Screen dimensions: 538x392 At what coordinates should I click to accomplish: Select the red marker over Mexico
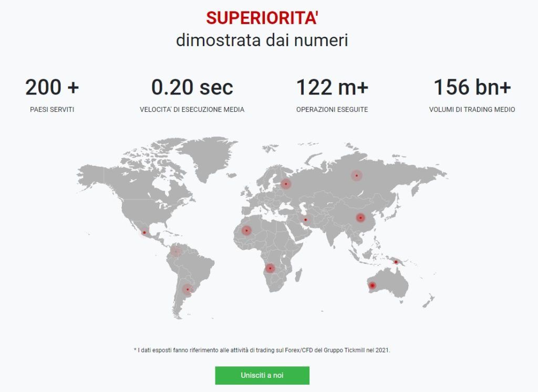pyautogui.click(x=144, y=232)
